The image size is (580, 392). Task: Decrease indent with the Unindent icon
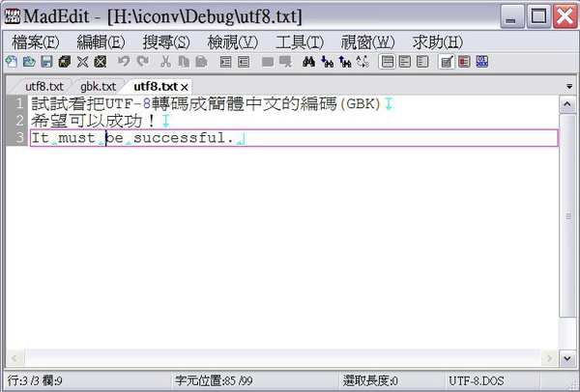(243, 62)
